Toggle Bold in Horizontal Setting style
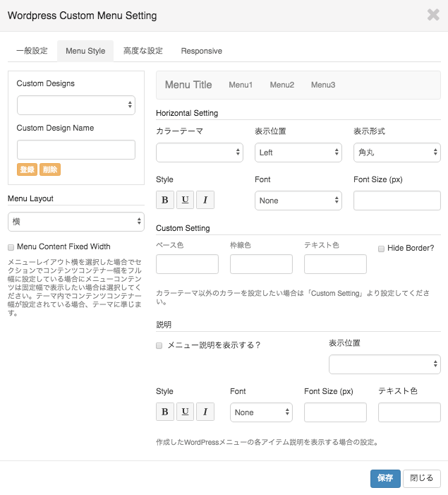 tap(165, 200)
